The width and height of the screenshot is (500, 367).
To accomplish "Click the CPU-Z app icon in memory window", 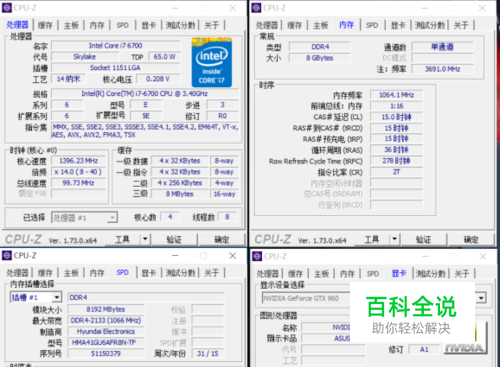I will [x=256, y=8].
